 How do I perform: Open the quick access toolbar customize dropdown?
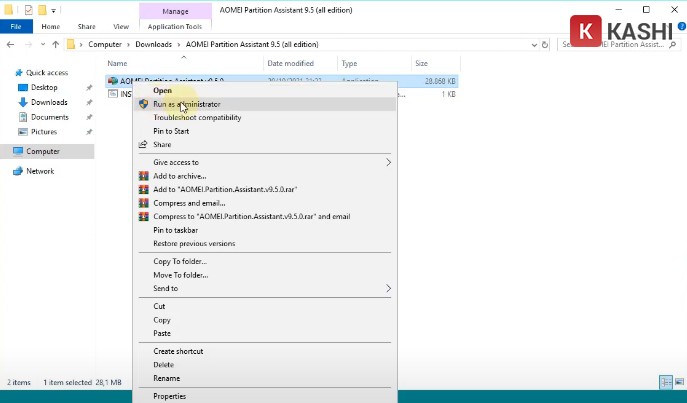(x=53, y=10)
